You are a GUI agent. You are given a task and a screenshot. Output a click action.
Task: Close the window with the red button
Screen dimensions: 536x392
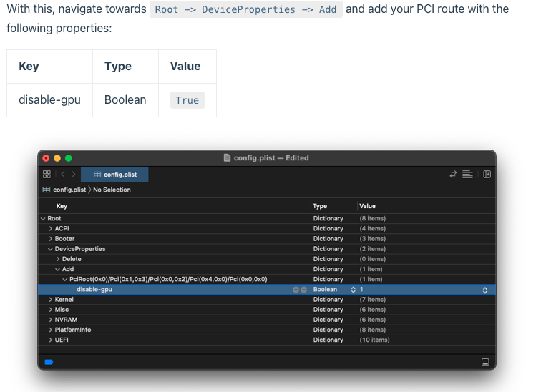pos(46,158)
